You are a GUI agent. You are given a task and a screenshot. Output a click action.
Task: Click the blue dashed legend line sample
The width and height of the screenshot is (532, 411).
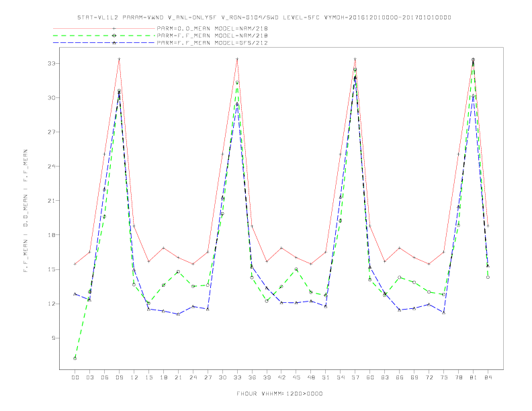click(104, 43)
